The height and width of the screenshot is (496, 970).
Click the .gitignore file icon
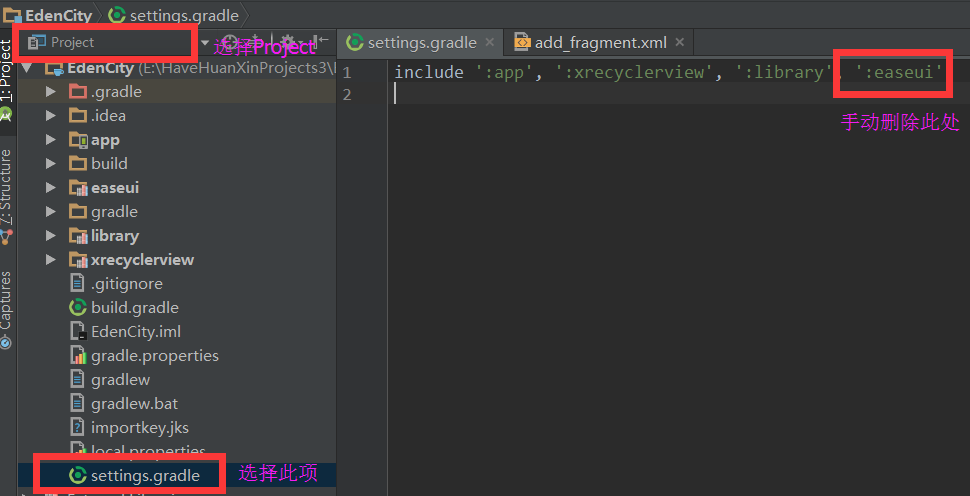[x=77, y=284]
